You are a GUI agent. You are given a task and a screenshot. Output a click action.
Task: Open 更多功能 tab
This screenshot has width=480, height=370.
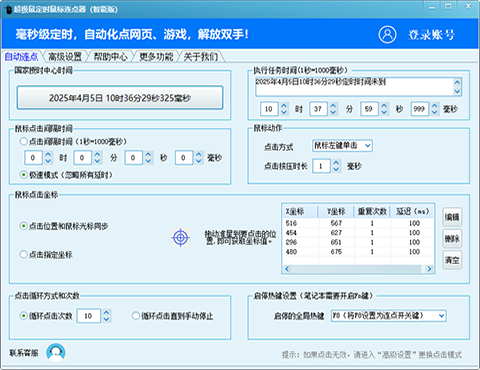(x=156, y=57)
